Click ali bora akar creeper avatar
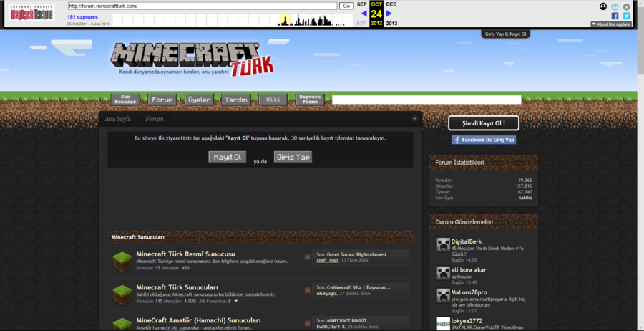 tap(443, 273)
